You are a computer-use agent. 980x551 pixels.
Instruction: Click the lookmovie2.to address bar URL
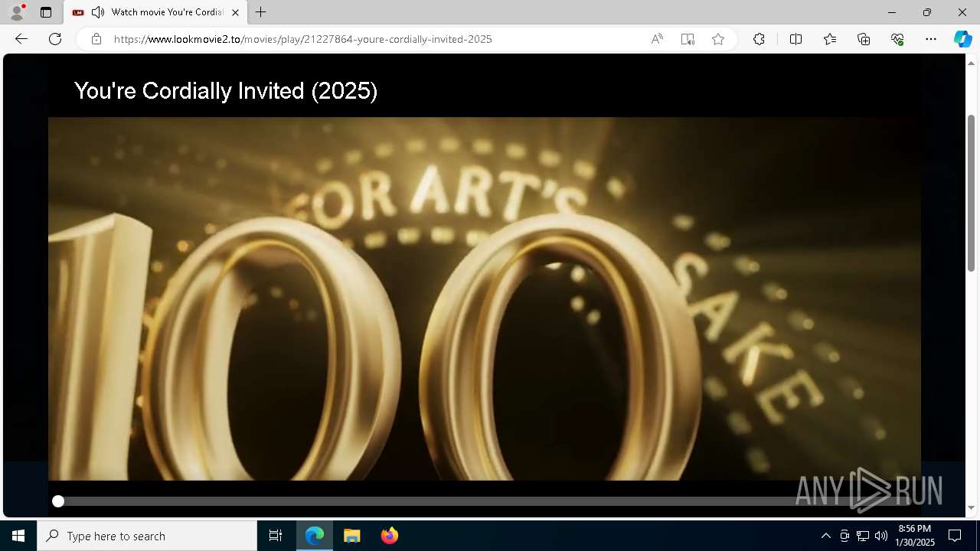(302, 39)
